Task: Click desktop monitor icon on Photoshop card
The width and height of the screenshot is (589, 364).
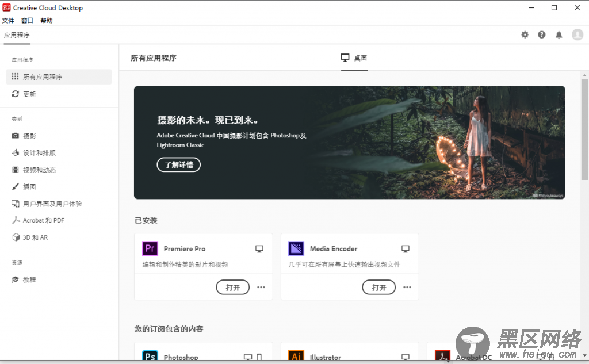Action: (248, 357)
